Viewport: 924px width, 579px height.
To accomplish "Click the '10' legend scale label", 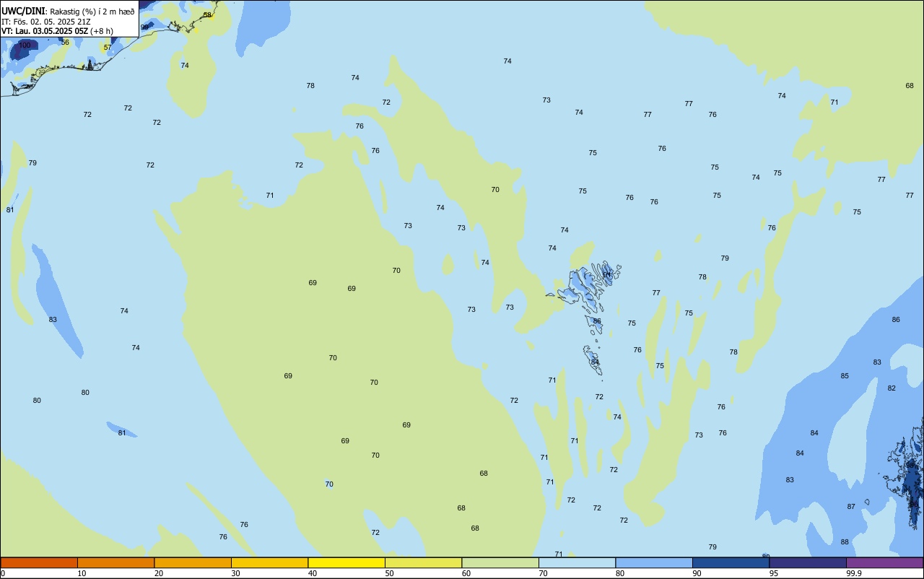I will [x=82, y=573].
